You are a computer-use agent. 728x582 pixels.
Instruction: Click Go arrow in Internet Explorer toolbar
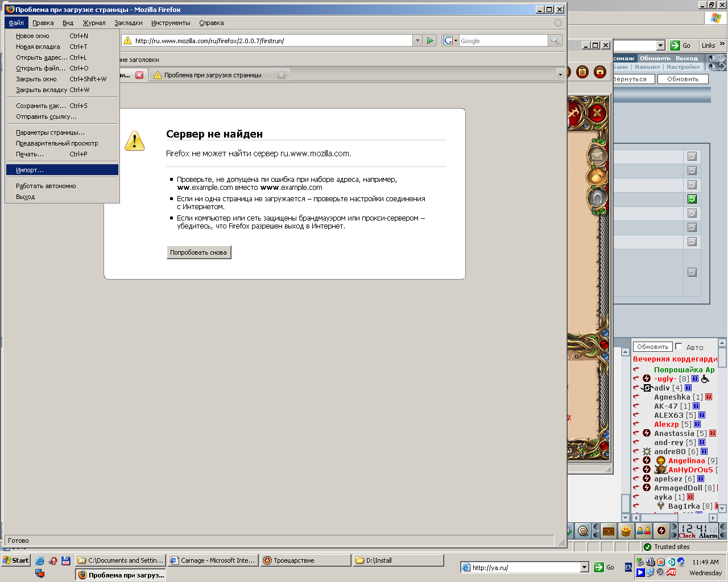pos(675,45)
